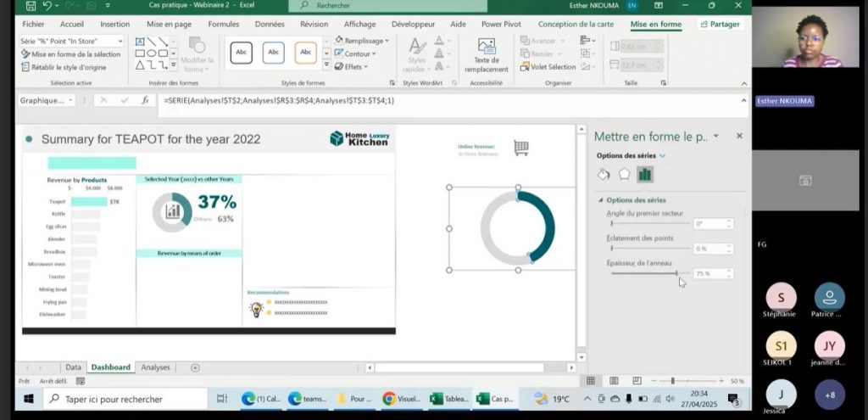Collapse the Options des séries section
This screenshot has height=420, width=868.
(601, 200)
